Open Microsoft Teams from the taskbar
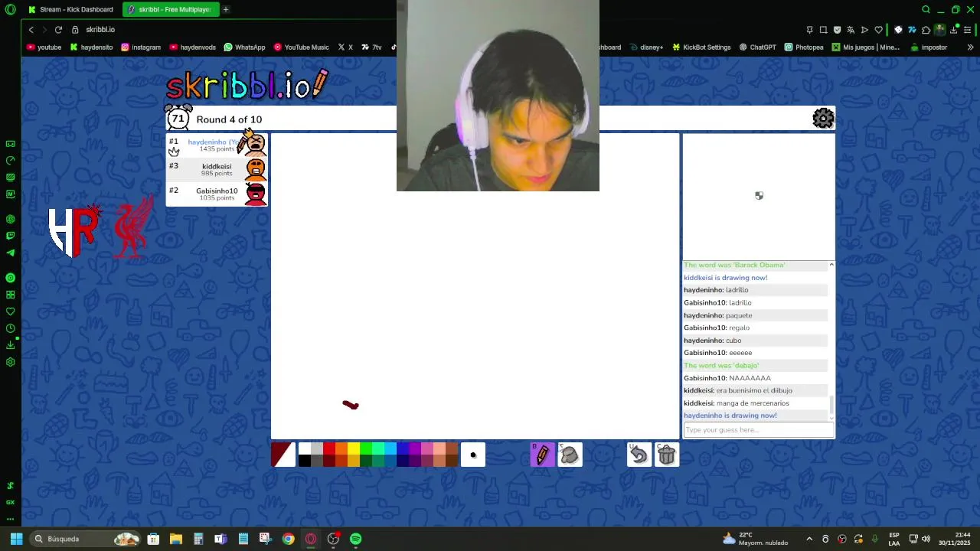980x551 pixels. pos(220,539)
